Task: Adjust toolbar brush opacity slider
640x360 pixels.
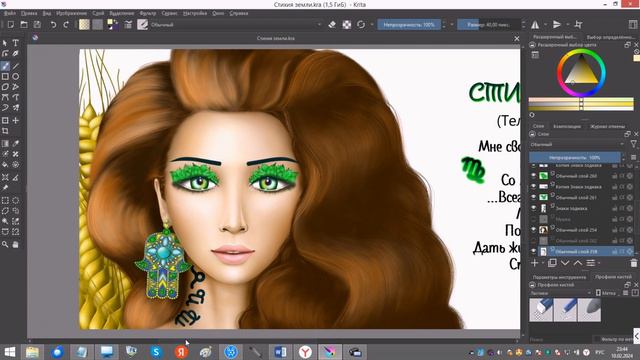Action: tap(409, 24)
